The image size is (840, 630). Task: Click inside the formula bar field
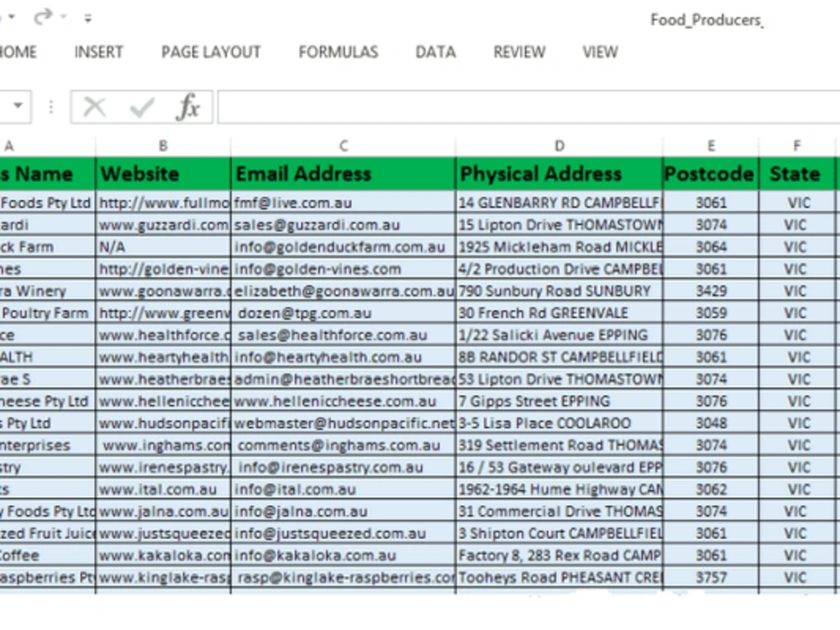(528, 107)
